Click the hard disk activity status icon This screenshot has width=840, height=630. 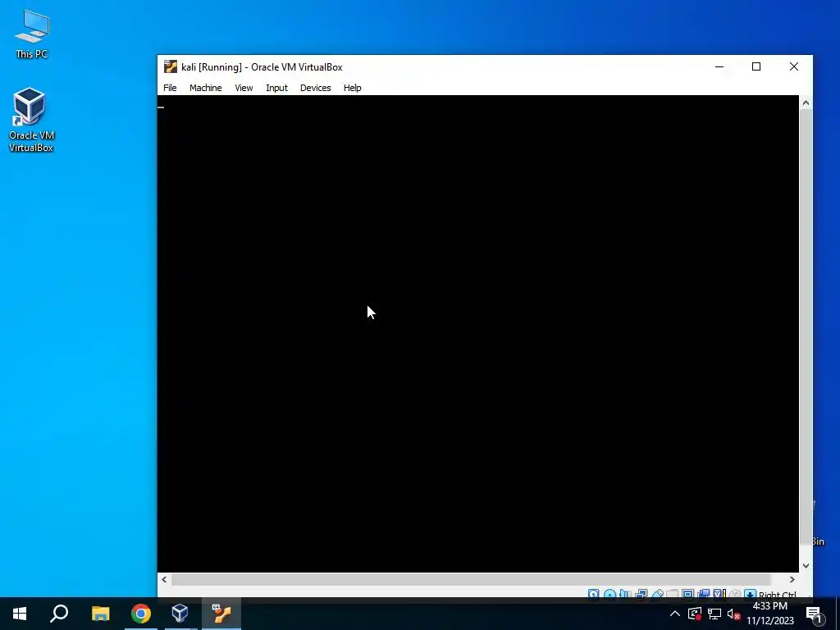(x=594, y=594)
